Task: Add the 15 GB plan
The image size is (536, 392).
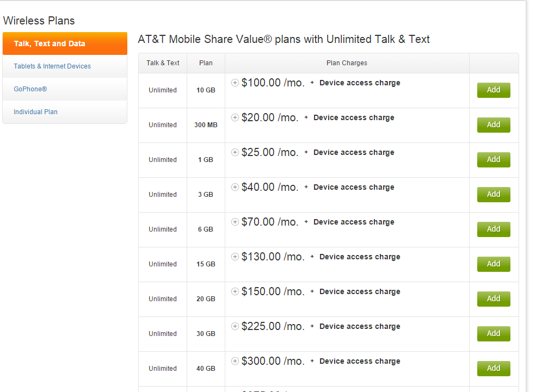Action: (494, 264)
